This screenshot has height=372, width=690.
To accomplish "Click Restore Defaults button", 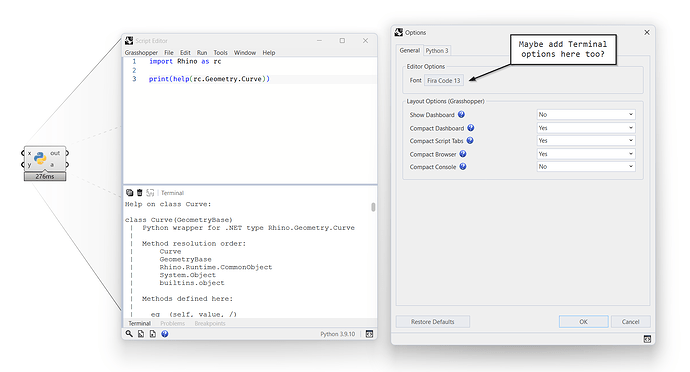I will pos(433,322).
